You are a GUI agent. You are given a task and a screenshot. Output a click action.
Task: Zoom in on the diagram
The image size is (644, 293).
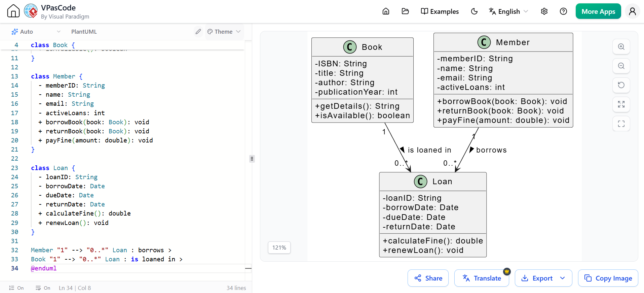(x=621, y=47)
